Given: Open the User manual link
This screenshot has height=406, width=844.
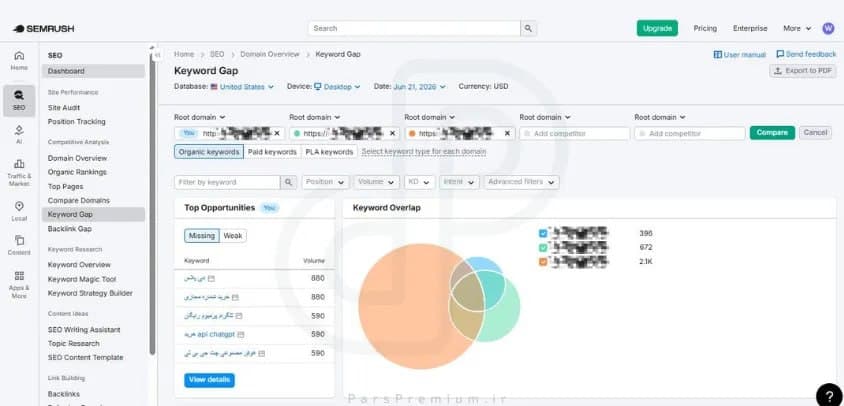Looking at the screenshot, I should (740, 54).
